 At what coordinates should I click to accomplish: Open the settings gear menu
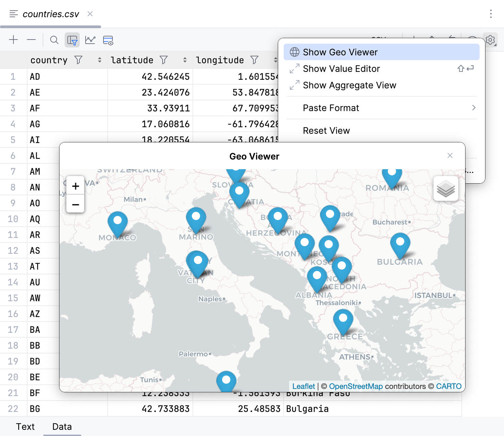490,40
